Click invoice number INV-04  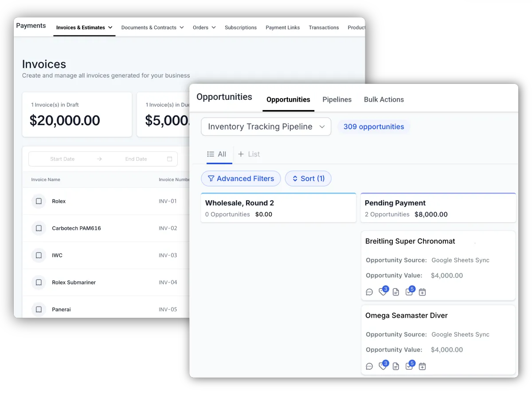point(168,283)
